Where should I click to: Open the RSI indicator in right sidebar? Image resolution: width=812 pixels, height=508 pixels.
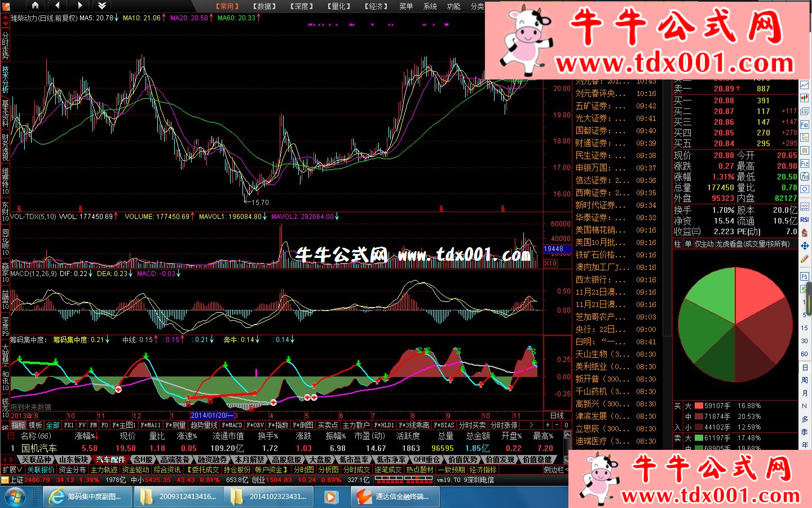[805, 220]
